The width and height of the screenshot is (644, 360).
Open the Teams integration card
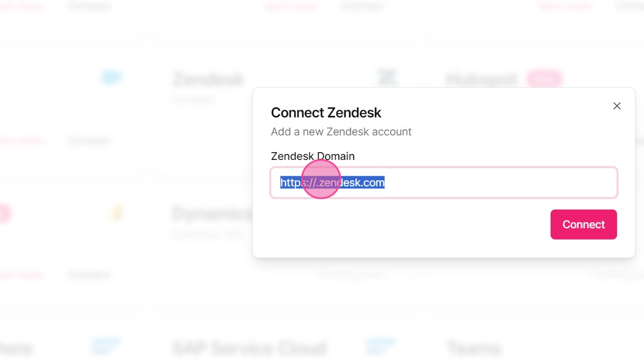(474, 348)
